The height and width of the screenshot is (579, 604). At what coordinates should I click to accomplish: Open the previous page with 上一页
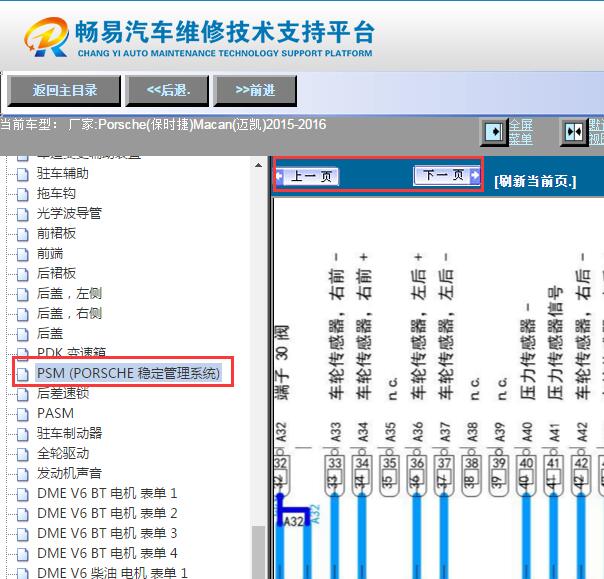[307, 176]
